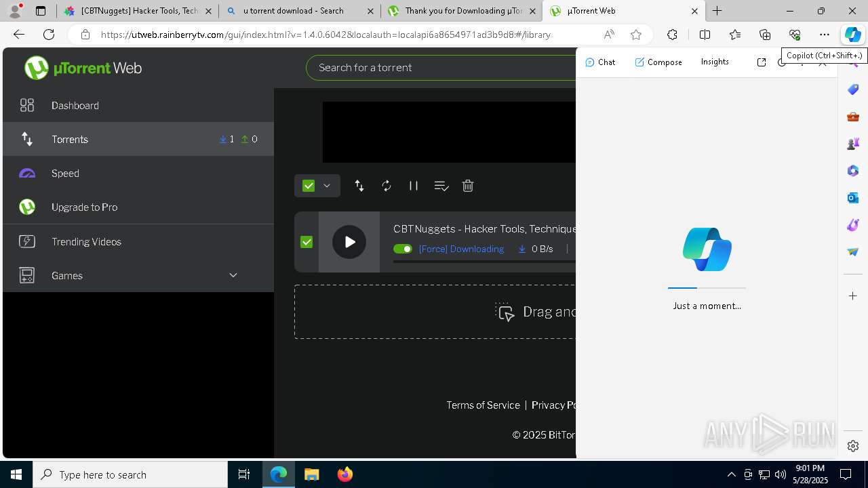This screenshot has height=488, width=868.
Task: Open browser Extensions puzzle icon
Action: [672, 35]
